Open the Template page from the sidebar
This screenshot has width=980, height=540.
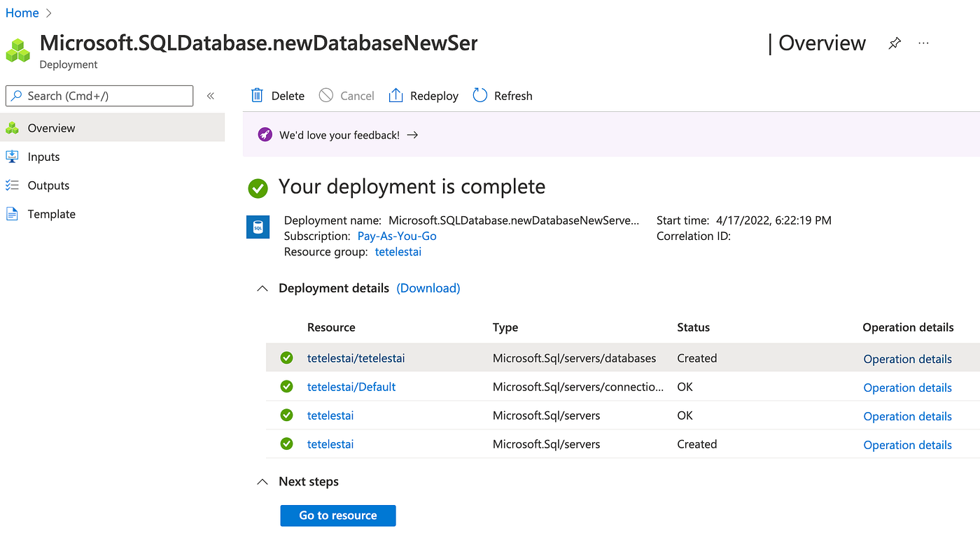52,213
